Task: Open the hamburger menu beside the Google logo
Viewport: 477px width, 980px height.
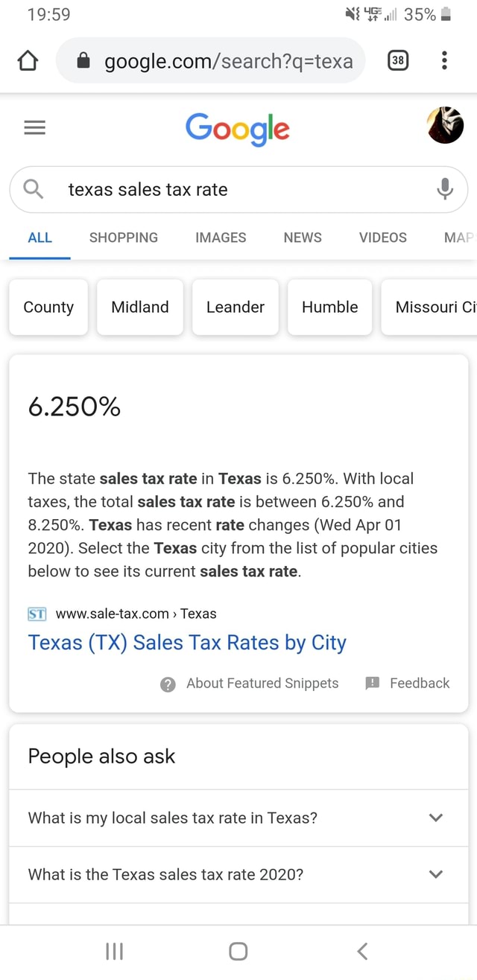Action: [x=34, y=127]
